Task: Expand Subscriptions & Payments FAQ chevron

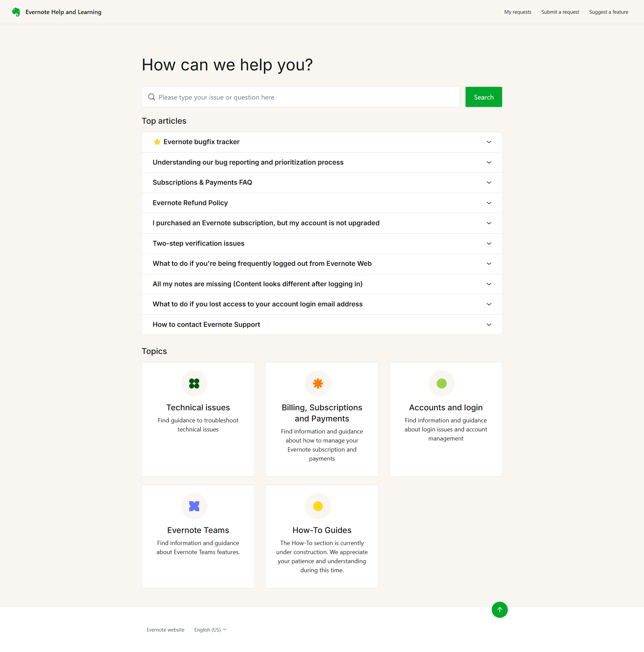Action: pos(489,183)
